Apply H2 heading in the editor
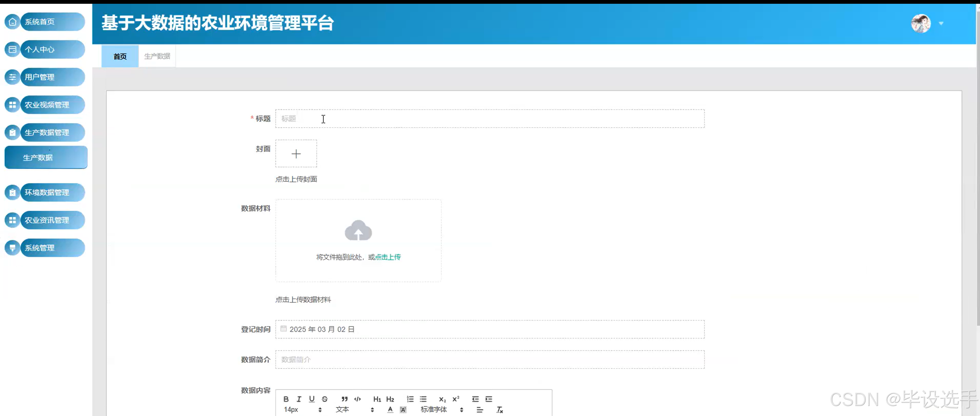 click(390, 399)
